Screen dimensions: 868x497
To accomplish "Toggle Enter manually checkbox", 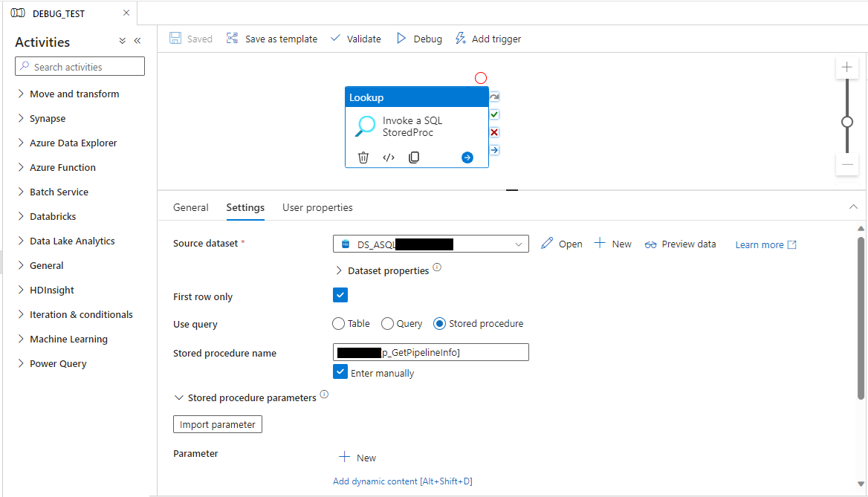I will tap(340, 371).
